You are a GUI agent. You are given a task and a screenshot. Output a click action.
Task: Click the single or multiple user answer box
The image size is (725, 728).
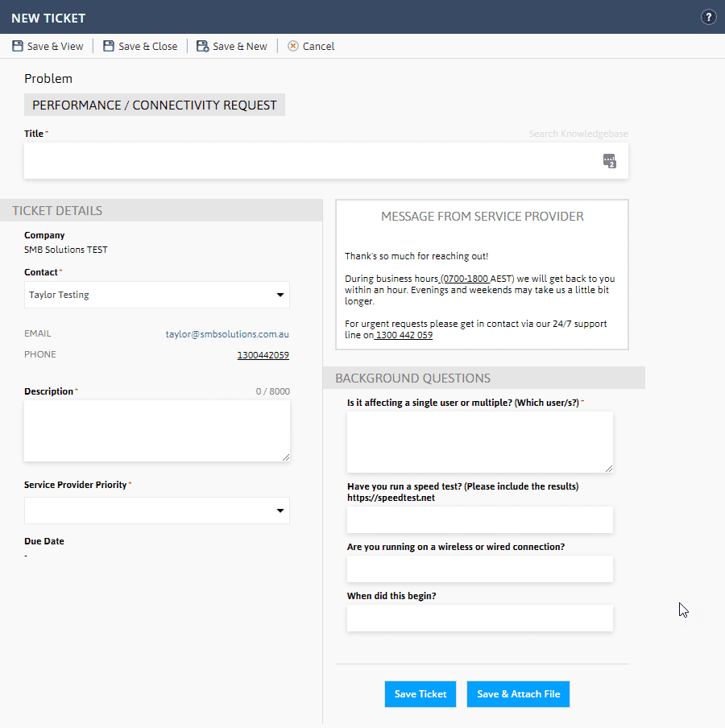pos(480,442)
